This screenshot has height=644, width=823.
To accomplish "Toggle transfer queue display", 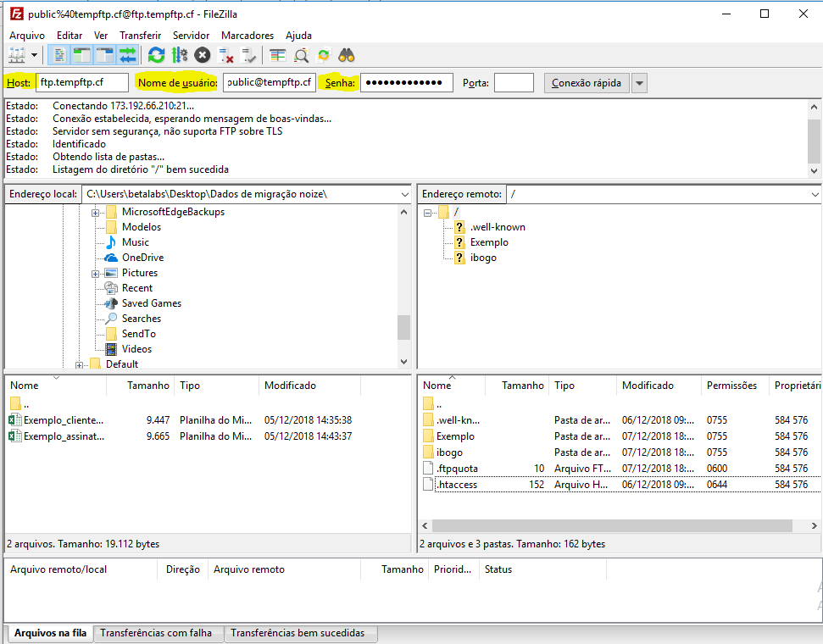I will (128, 56).
